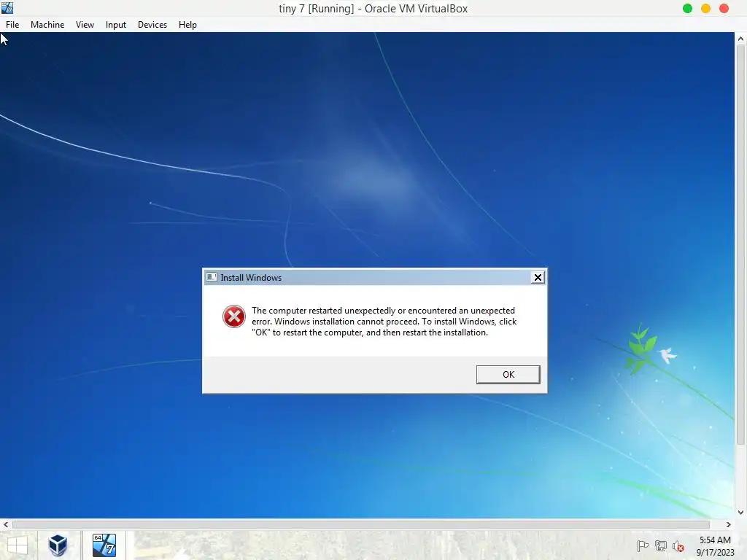Click the red window control button
This screenshot has height=560, width=747.
pos(724,9)
